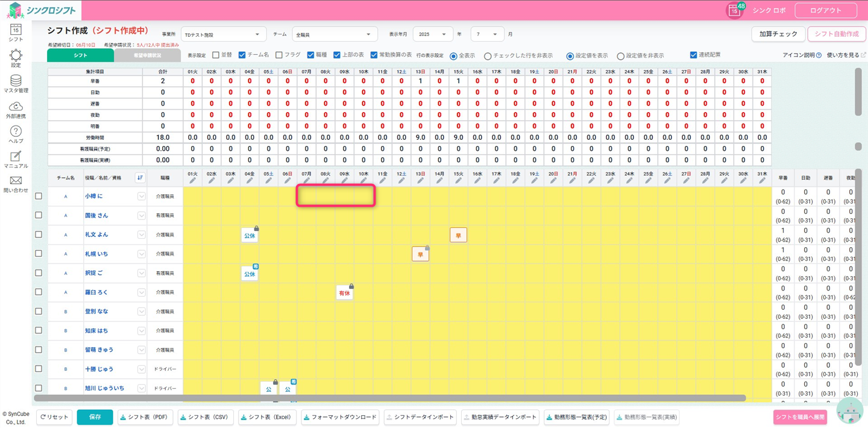The width and height of the screenshot is (868, 428).
Task: Download シフト表 (PDF)
Action: click(145, 417)
